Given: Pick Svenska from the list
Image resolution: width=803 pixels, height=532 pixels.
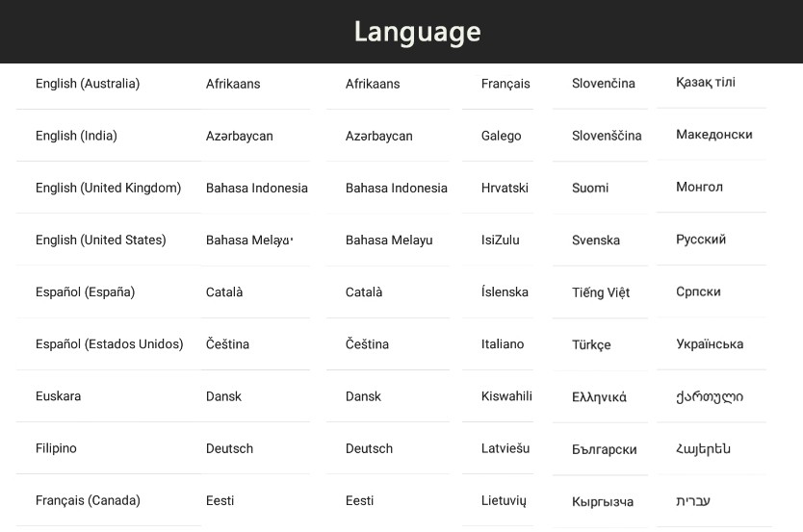Looking at the screenshot, I should pos(600,240).
